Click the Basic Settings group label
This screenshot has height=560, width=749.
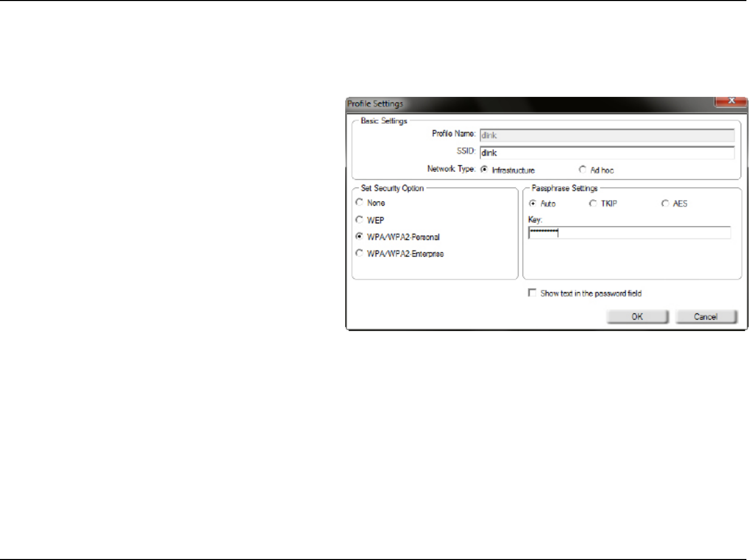(384, 121)
